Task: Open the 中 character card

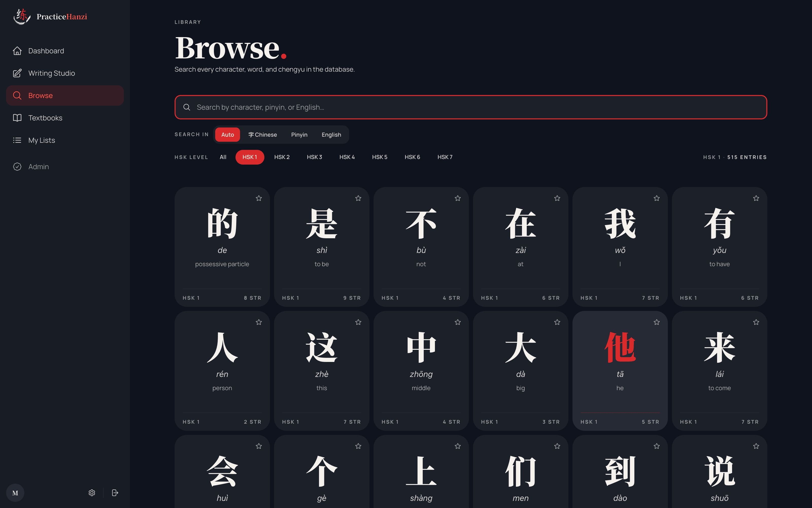Action: click(421, 371)
